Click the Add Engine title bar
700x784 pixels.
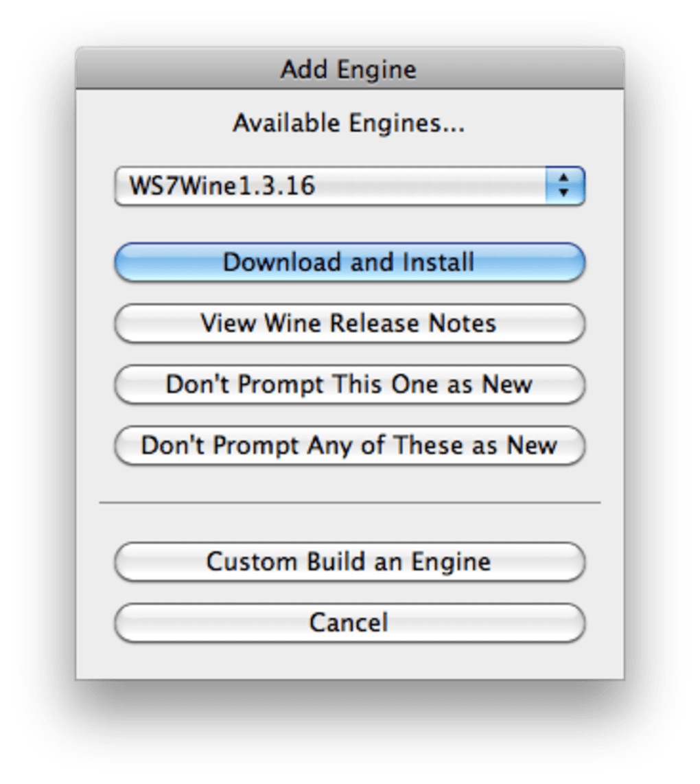[x=349, y=69]
